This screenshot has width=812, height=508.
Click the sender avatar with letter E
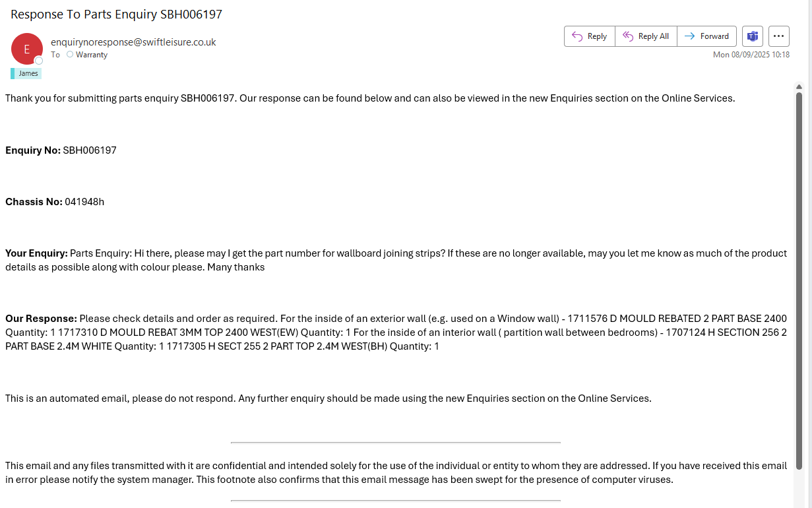click(27, 49)
